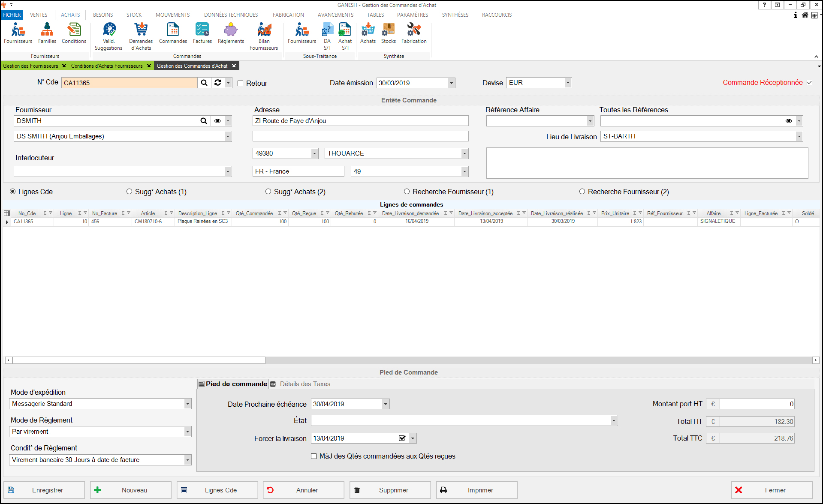Expand the Lieu de Livraison dropdown
Image resolution: width=823 pixels, height=504 pixels.
[799, 136]
